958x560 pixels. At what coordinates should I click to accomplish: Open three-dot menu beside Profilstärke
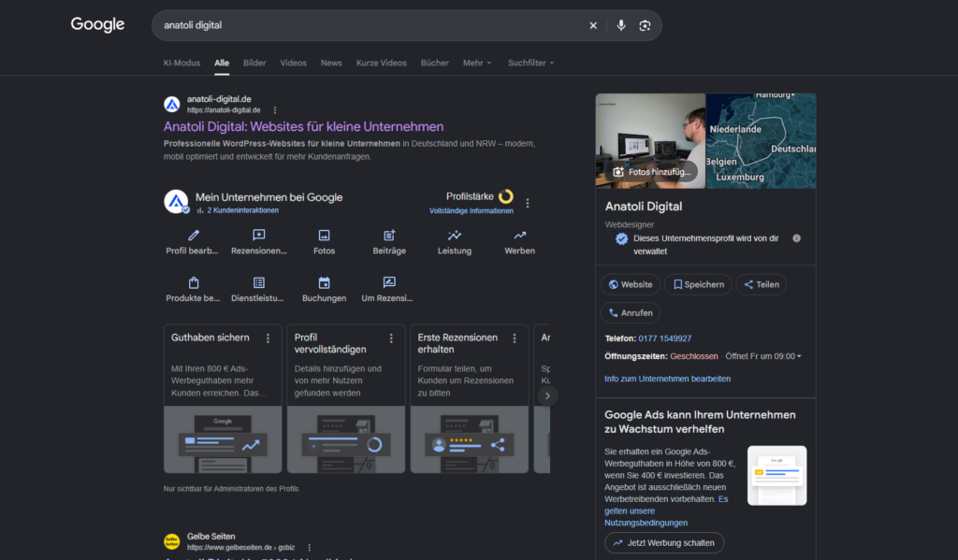pos(528,203)
